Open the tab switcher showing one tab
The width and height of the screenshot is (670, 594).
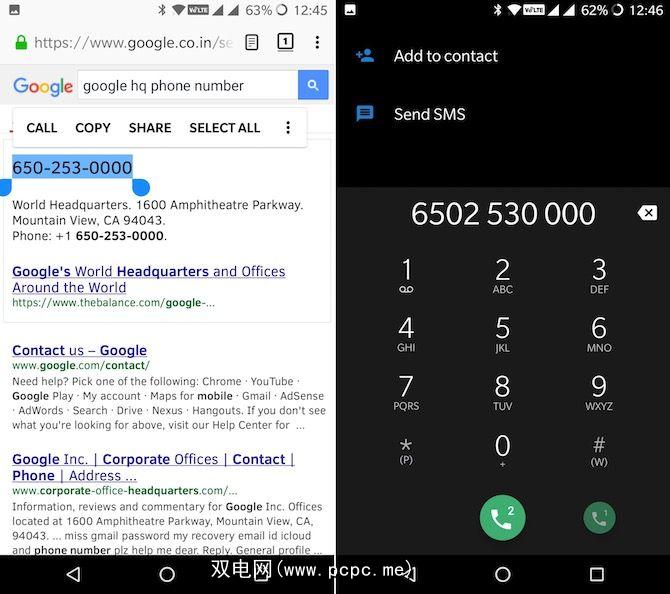point(285,42)
